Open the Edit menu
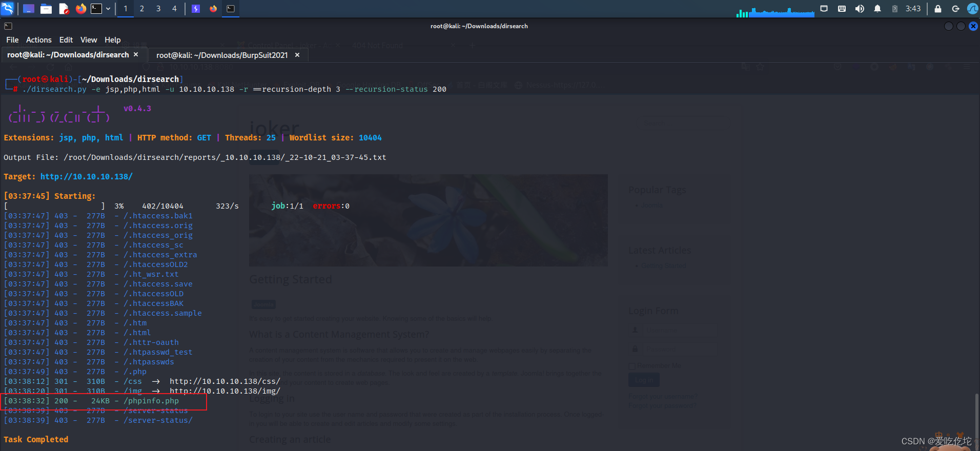Screen dimensions: 980x451 point(66,40)
